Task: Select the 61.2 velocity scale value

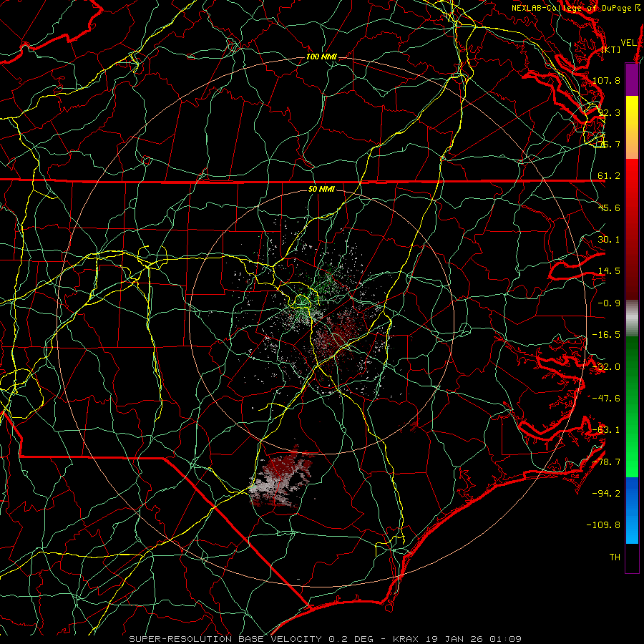Action: tap(609, 176)
